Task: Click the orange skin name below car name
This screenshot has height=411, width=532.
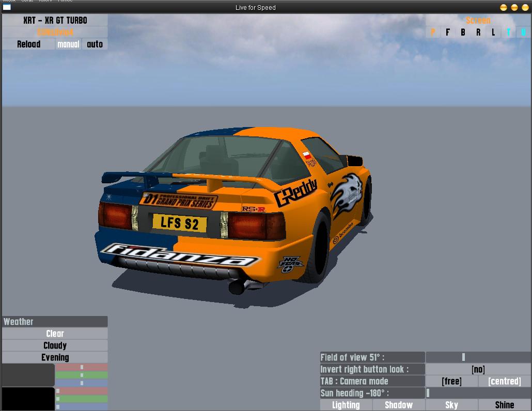Action: (55, 32)
